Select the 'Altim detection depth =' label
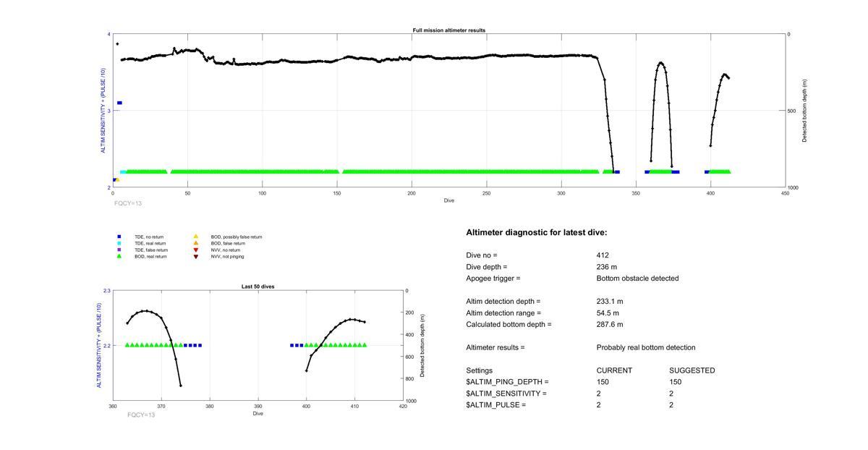The width and height of the screenshot is (868, 450). (x=503, y=302)
